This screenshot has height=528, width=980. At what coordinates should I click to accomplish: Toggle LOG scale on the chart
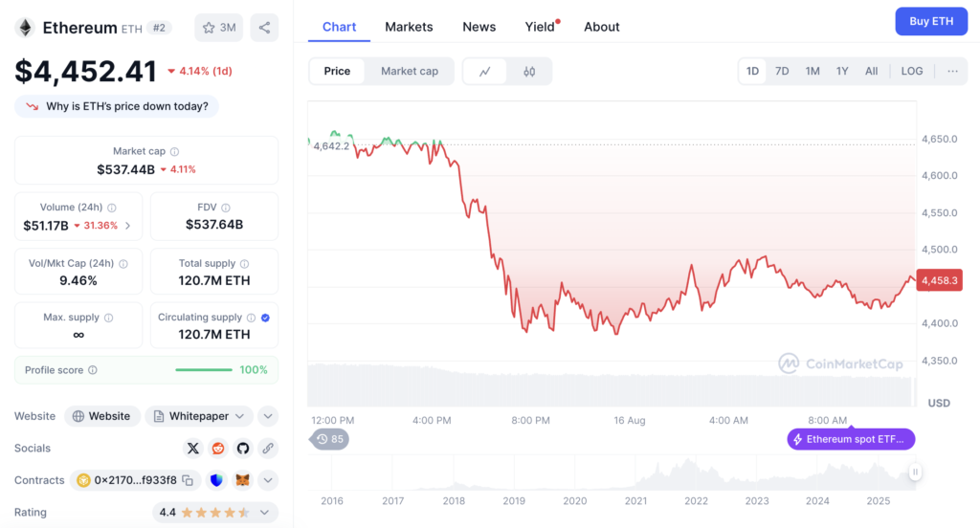pyautogui.click(x=912, y=72)
